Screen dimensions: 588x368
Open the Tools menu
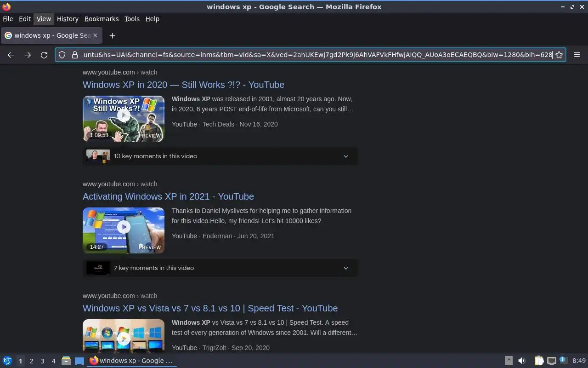pyautogui.click(x=132, y=19)
